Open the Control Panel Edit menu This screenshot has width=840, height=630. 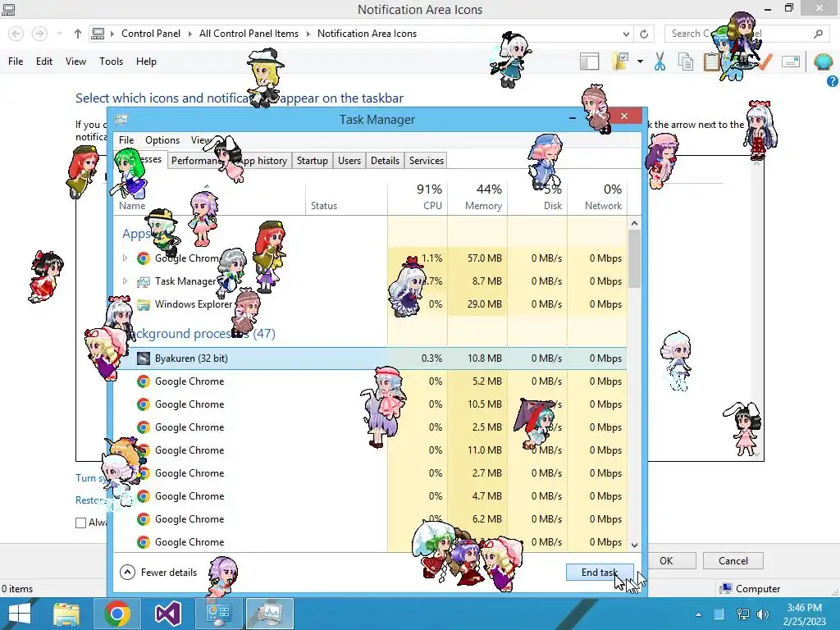point(44,62)
